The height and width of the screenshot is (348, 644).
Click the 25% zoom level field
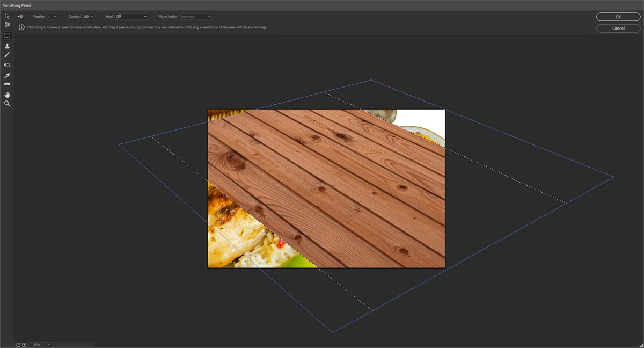[37, 344]
